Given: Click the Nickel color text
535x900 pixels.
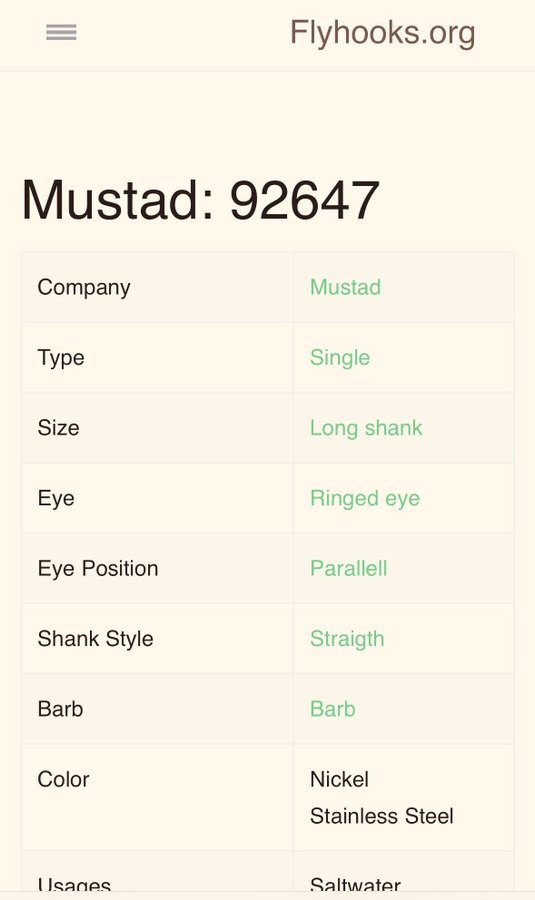Looking at the screenshot, I should click(x=339, y=779).
